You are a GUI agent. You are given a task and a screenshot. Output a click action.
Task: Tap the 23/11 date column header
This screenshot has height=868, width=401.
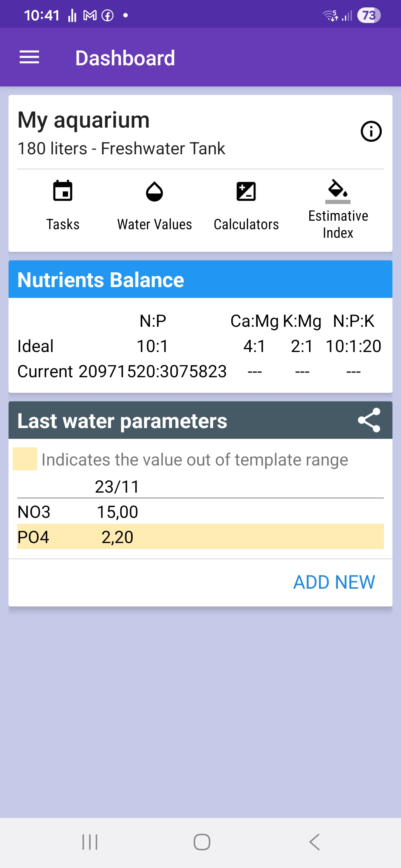pyautogui.click(x=117, y=487)
